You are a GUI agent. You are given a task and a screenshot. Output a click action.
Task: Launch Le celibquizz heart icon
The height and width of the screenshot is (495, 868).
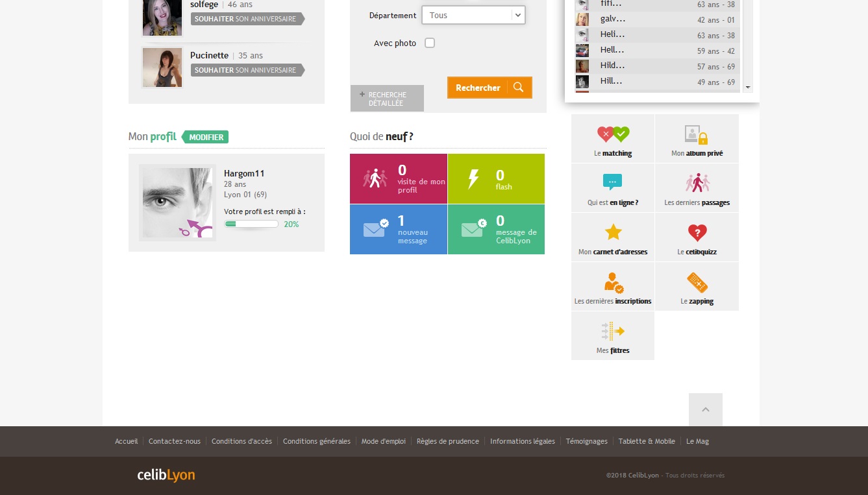pos(697,232)
